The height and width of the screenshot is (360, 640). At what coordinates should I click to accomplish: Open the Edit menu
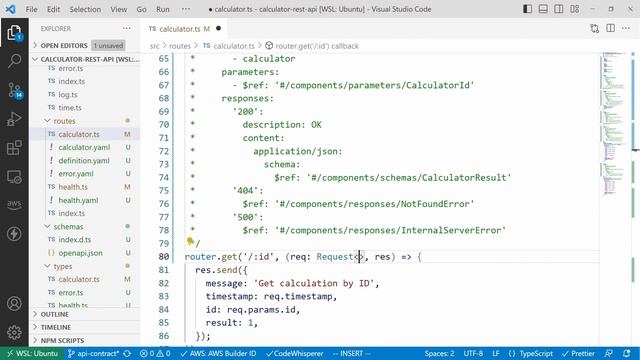[x=53, y=9]
